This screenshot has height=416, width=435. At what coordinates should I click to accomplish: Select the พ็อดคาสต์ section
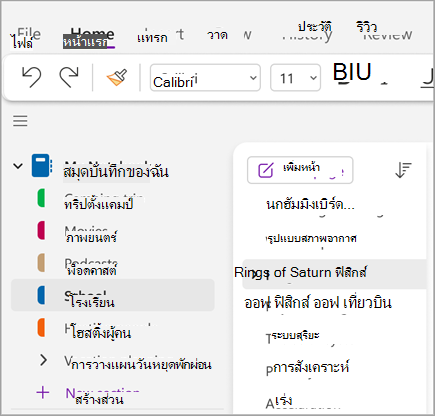click(92, 270)
